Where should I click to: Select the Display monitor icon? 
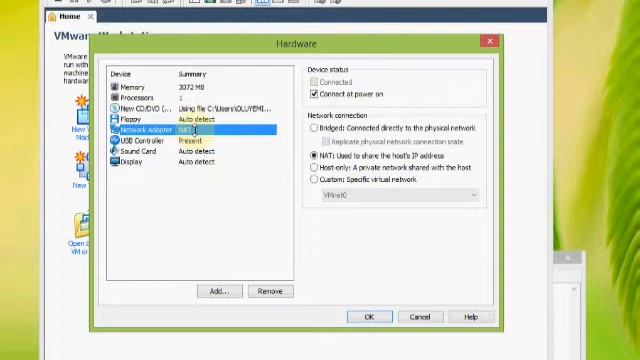(x=115, y=162)
